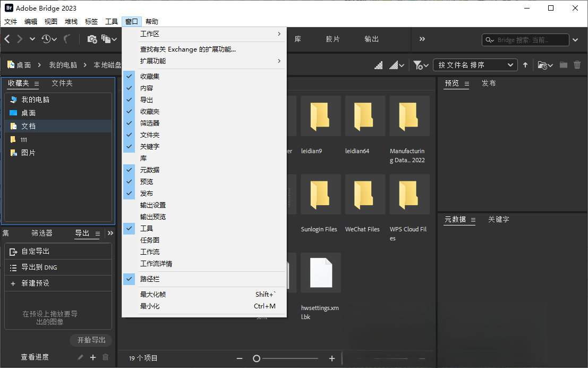Adjust the thumbnail size slider handle

click(x=257, y=358)
